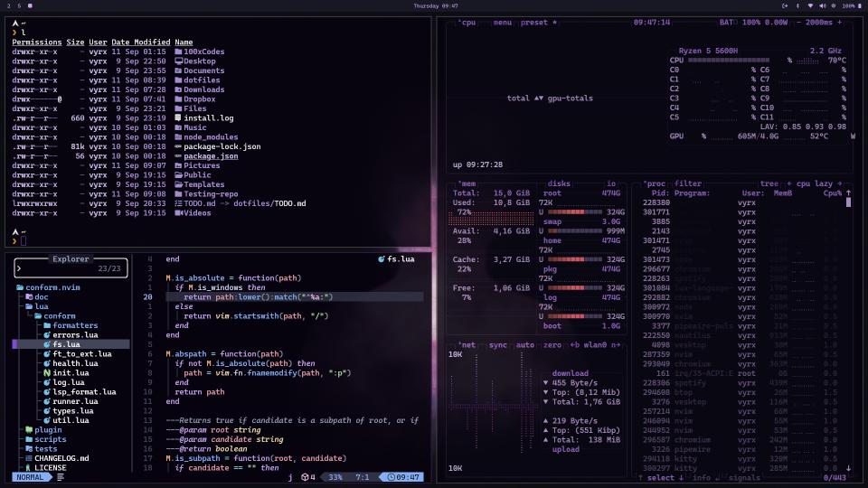Click the folder icon of 100xCodes in terminal

(x=178, y=52)
